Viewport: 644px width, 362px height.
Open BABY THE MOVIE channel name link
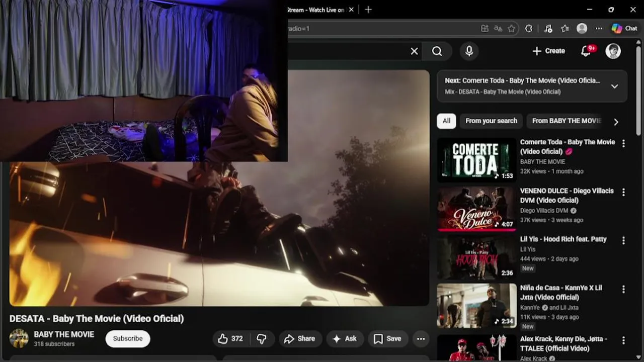[64, 334]
